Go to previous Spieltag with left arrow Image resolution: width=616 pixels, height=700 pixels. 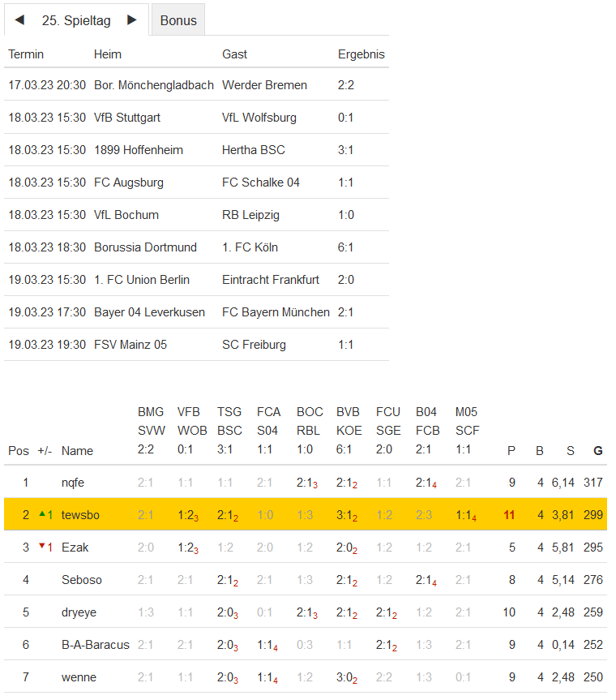point(19,20)
